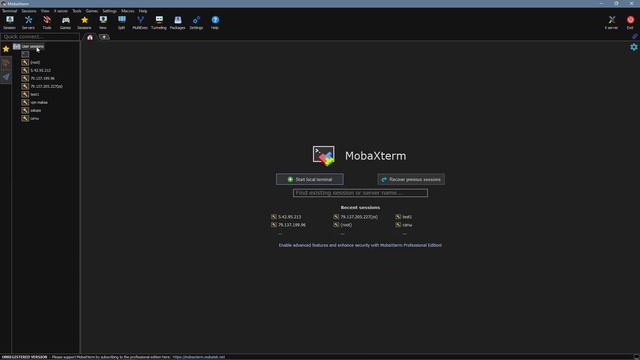Open the Session toolbar button
This screenshot has height=360, width=640.
[x=9, y=22]
